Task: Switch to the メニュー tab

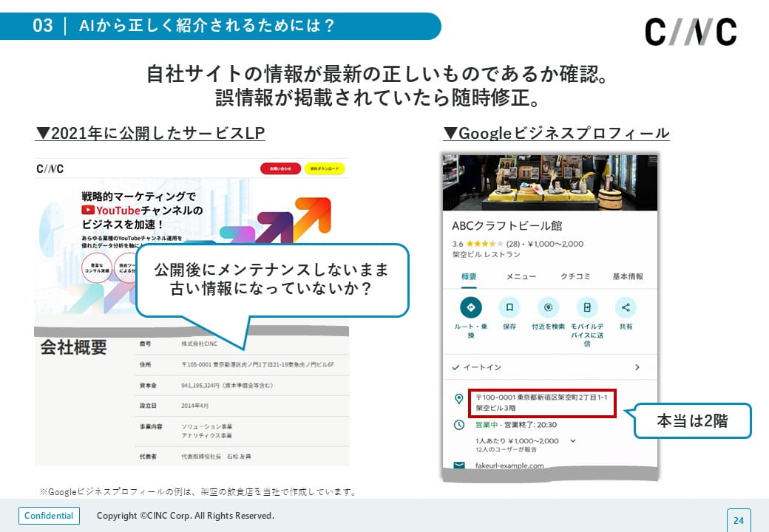Action: pos(521,276)
